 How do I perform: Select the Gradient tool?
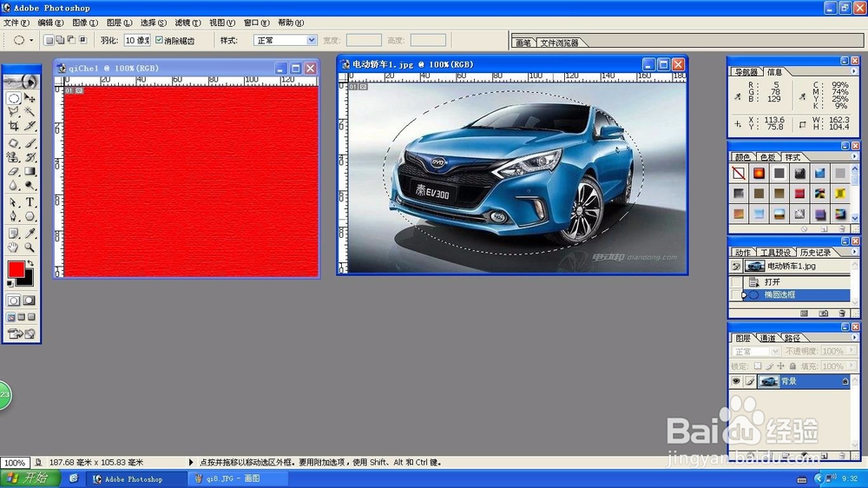tap(30, 171)
